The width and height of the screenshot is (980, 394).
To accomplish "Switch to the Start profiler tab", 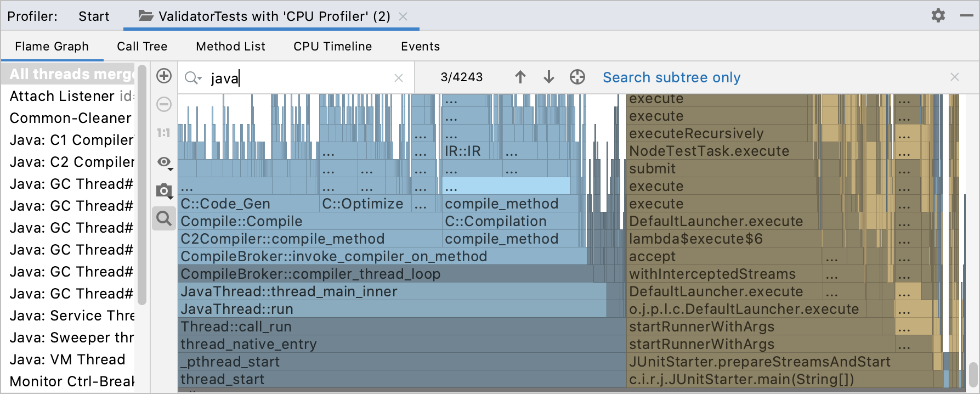I will [x=93, y=16].
